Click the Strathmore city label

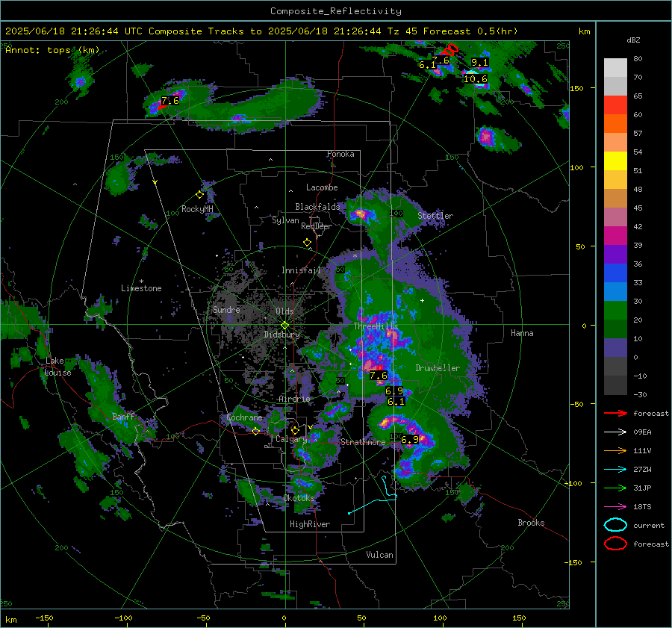pos(363,442)
